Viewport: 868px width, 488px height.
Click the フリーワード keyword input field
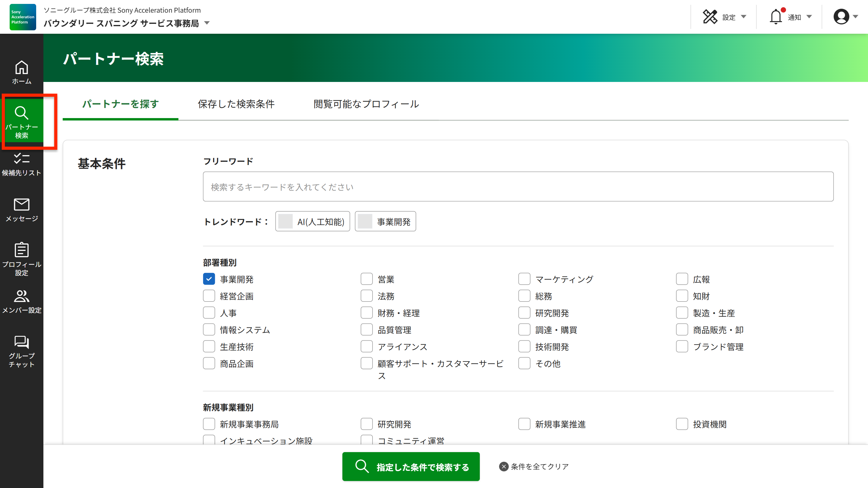coord(518,186)
